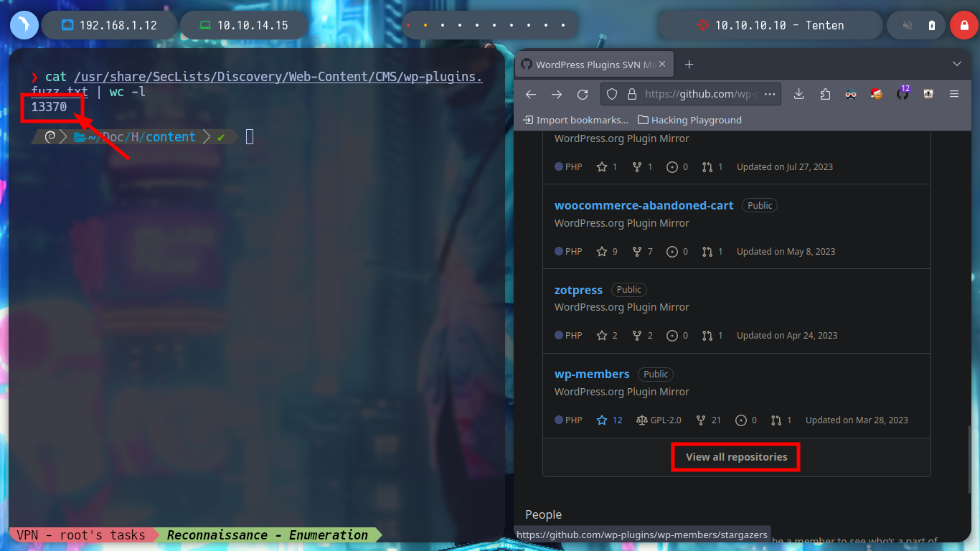Click star count of woocommerce-abandoned-cart
This screenshot has height=551, width=980.
coord(607,252)
